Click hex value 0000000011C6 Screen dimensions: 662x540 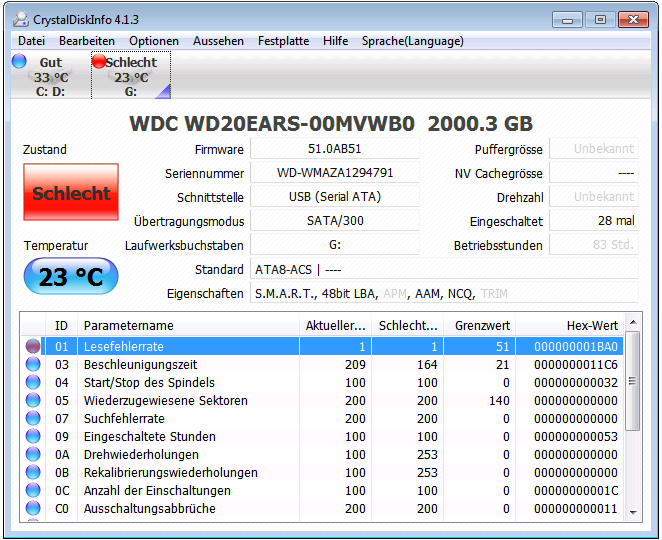tap(576, 364)
